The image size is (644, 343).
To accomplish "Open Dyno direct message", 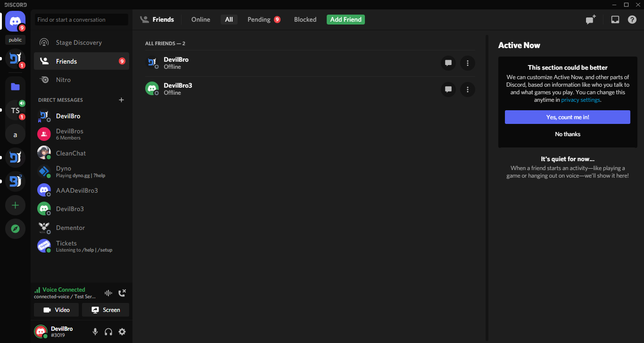I will point(82,171).
